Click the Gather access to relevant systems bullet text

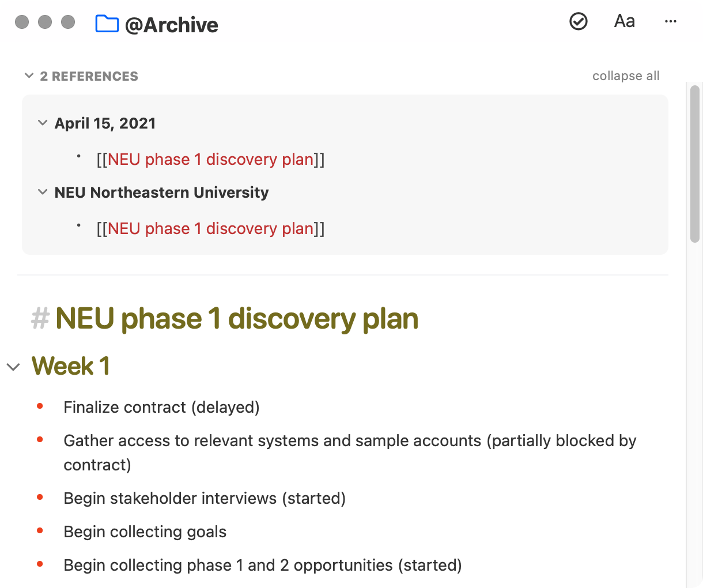[350, 453]
